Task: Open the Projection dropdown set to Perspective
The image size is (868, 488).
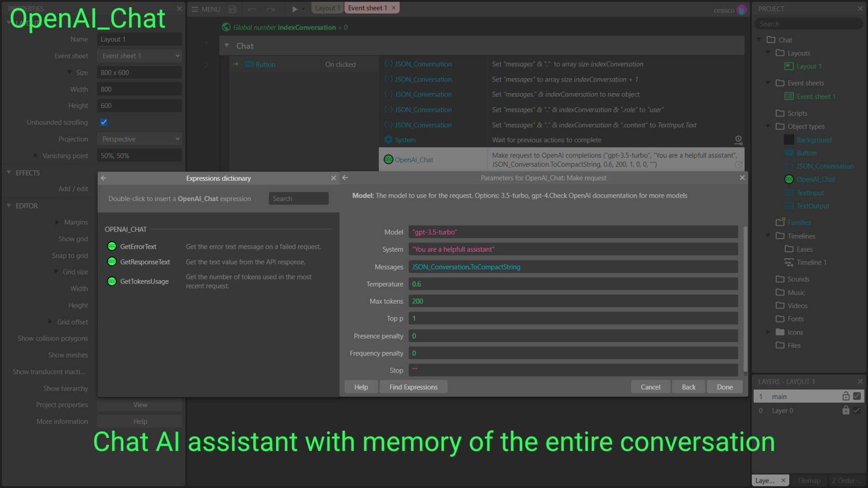Action: click(x=139, y=139)
